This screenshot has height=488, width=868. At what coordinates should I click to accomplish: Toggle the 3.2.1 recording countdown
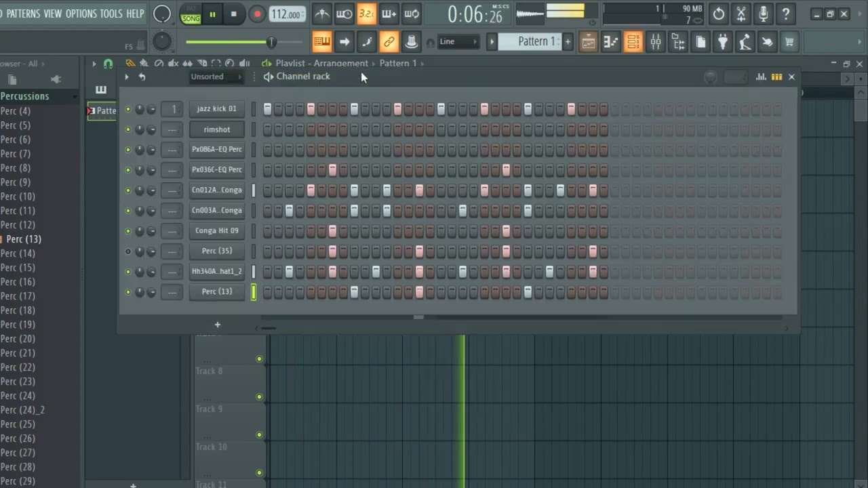point(367,14)
